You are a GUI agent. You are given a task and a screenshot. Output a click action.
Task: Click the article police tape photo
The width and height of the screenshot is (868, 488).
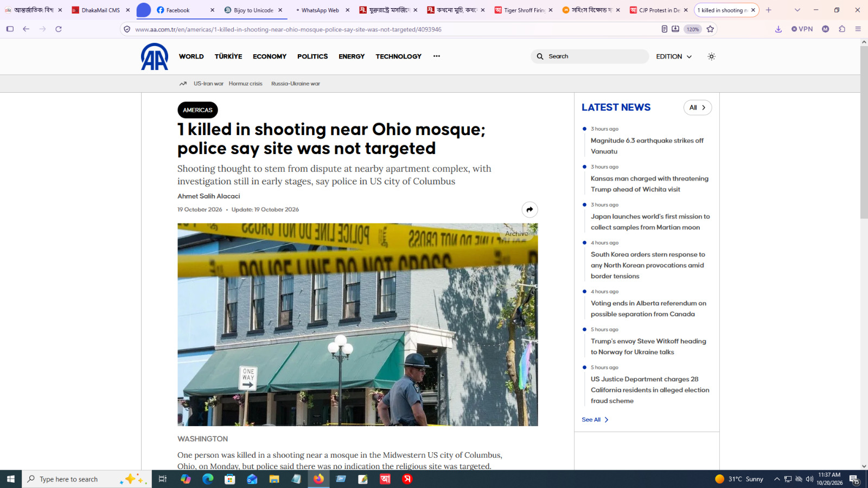tap(358, 325)
